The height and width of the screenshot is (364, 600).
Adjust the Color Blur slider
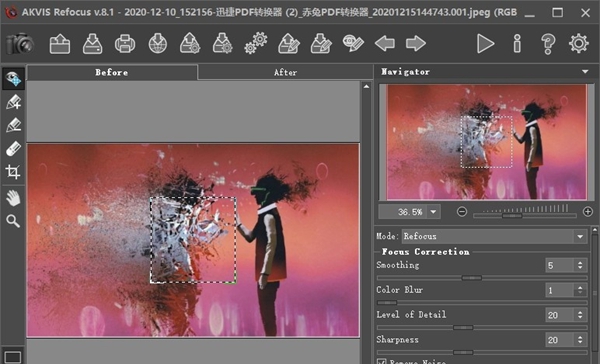[482, 303]
